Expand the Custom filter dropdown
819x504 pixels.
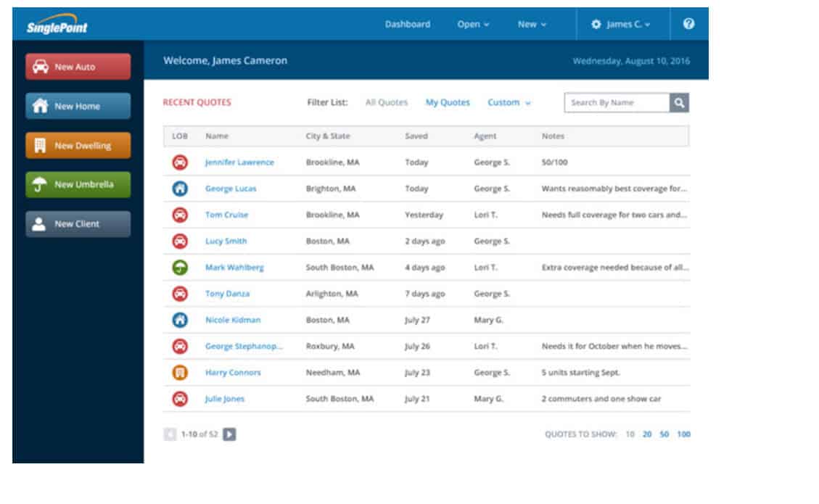point(509,102)
